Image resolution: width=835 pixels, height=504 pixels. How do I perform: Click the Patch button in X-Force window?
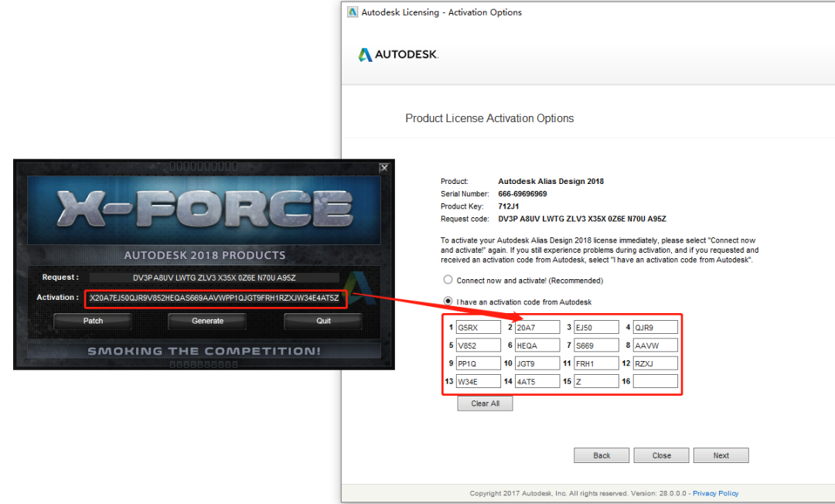click(93, 321)
